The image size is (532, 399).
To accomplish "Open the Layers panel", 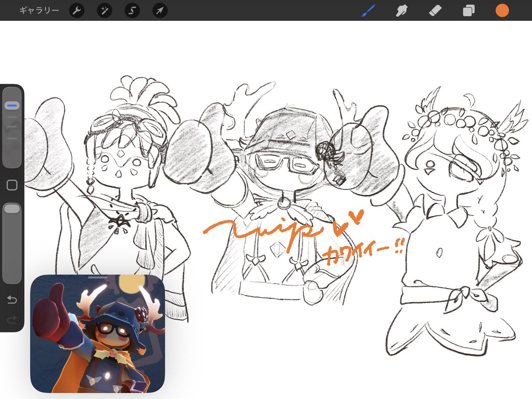I will click(469, 11).
